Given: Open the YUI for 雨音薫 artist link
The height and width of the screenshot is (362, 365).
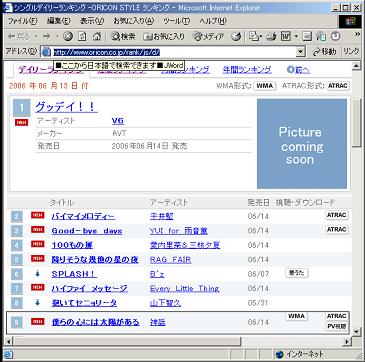Looking at the screenshot, I should tap(179, 231).
